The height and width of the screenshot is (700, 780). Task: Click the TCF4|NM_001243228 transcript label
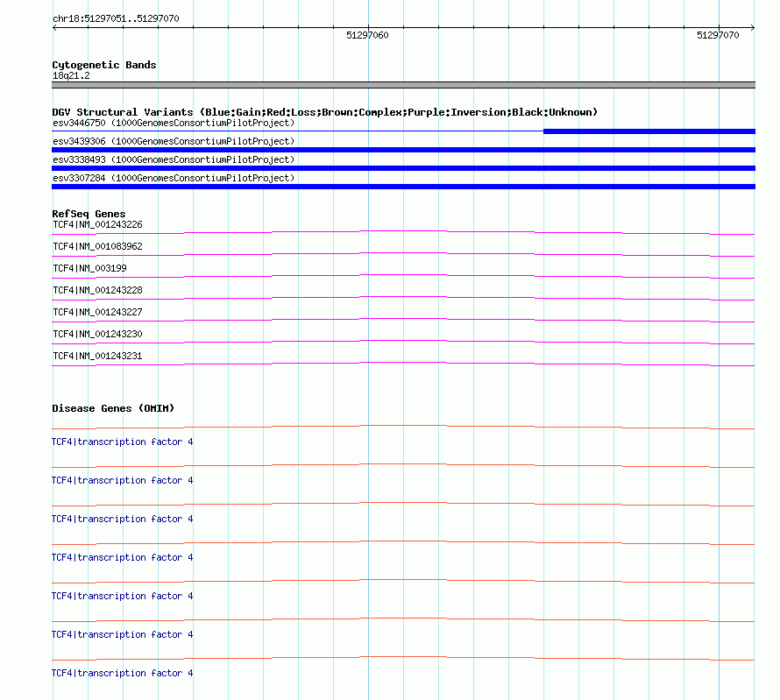coord(97,290)
